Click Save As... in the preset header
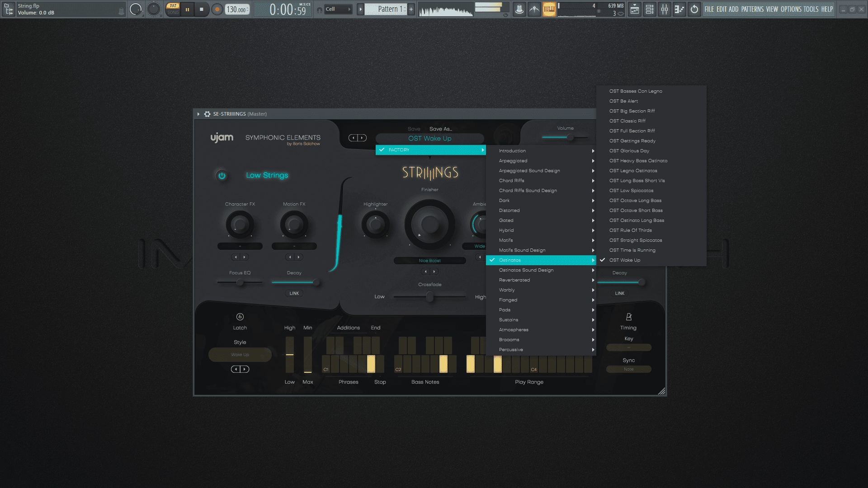This screenshot has width=868, height=488. pyautogui.click(x=441, y=129)
